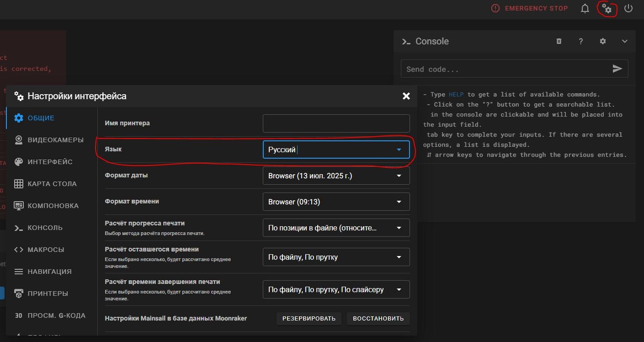Select the Макросы settings tab
Image resolution: width=644 pixels, height=342 pixels.
(x=46, y=250)
